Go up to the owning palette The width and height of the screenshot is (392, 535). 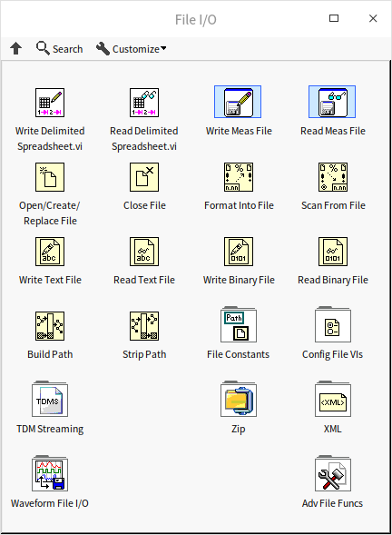pos(16,48)
